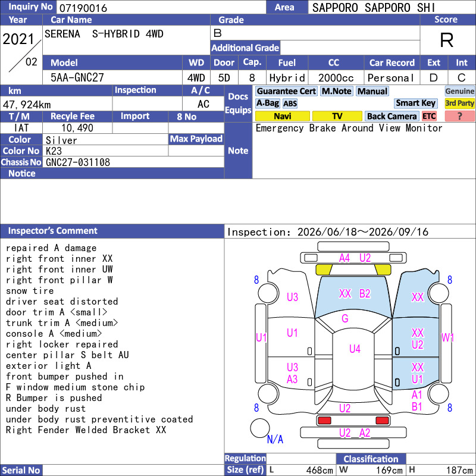The width and height of the screenshot is (476, 476).
Task: Select the M.Note document tag
Action: point(337,91)
